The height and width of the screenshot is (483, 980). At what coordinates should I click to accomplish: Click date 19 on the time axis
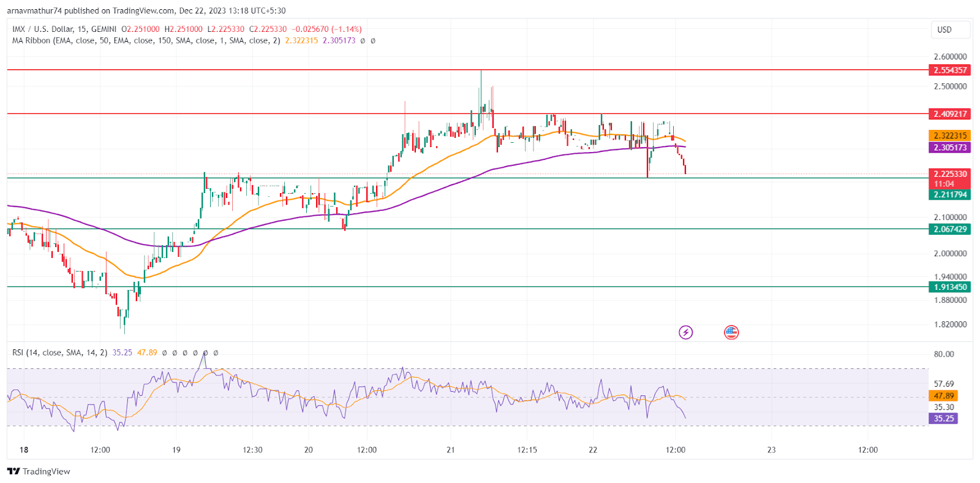click(x=176, y=450)
